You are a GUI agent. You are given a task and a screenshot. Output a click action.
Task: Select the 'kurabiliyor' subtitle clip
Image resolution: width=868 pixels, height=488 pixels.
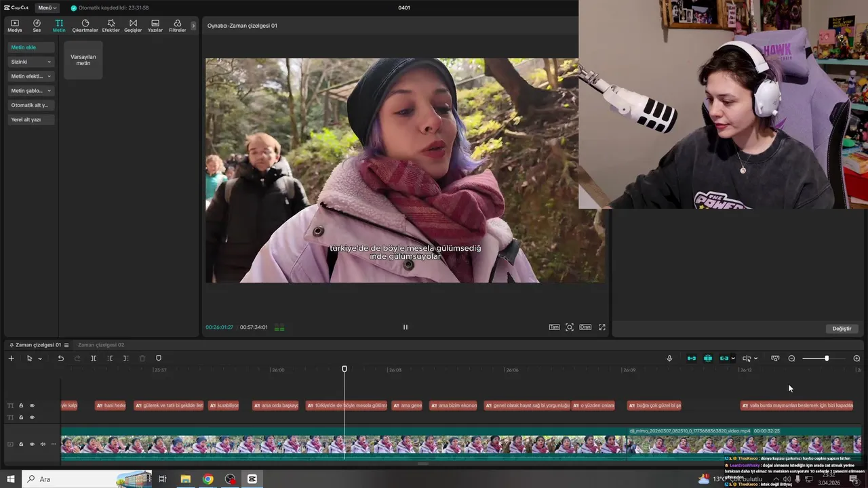[x=224, y=405]
